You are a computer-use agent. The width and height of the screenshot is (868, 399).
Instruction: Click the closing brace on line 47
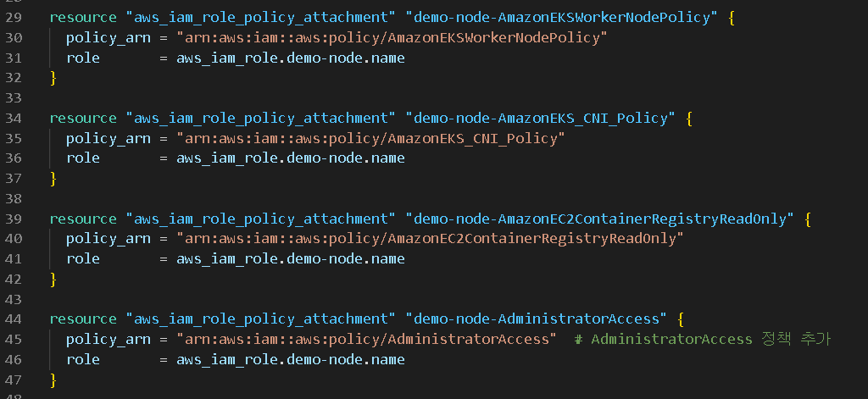click(53, 380)
